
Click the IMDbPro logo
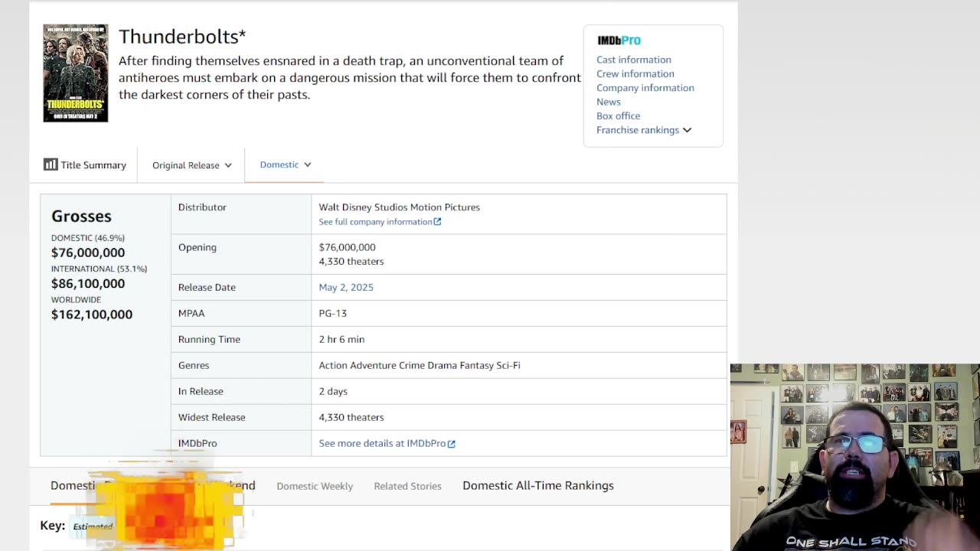[619, 41]
